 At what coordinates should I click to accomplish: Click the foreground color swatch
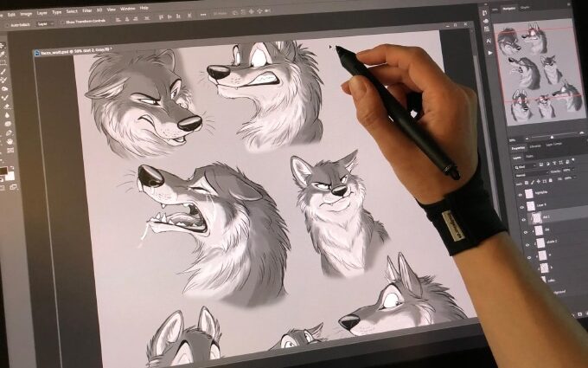(3, 171)
